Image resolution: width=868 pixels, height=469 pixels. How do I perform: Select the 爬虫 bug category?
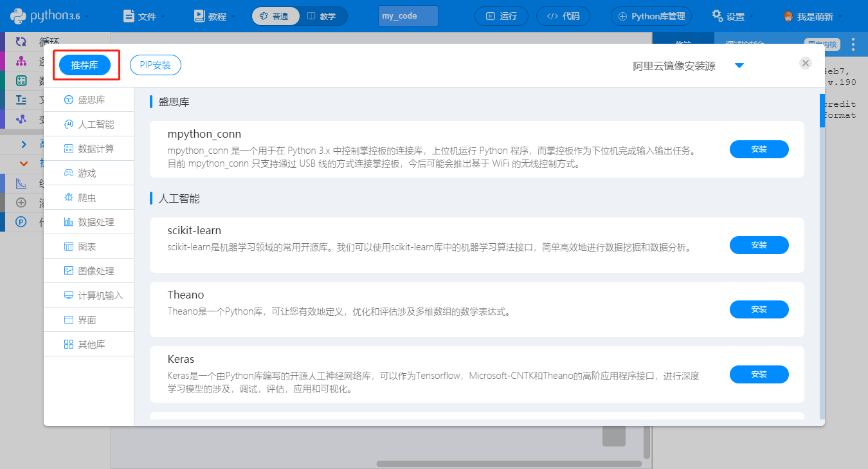tap(89, 198)
